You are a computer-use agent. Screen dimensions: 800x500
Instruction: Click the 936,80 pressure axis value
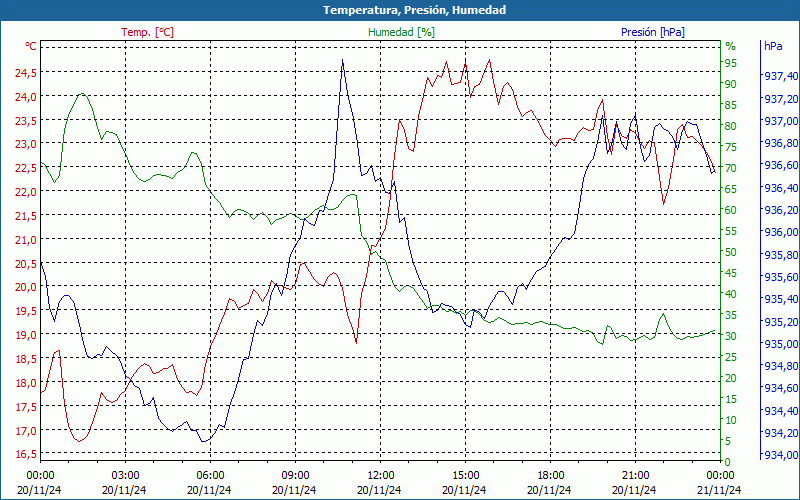[x=781, y=143]
